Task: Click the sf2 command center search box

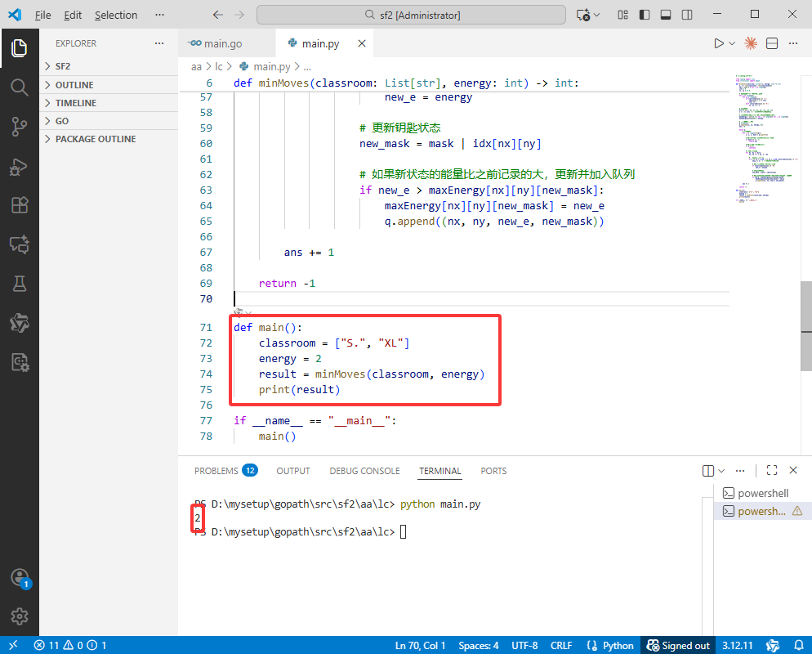Action: (x=411, y=15)
